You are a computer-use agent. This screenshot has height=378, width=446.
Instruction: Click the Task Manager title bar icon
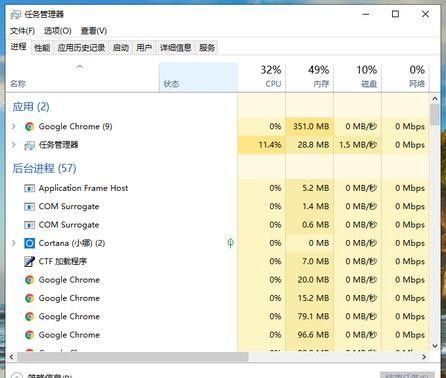pos(16,14)
